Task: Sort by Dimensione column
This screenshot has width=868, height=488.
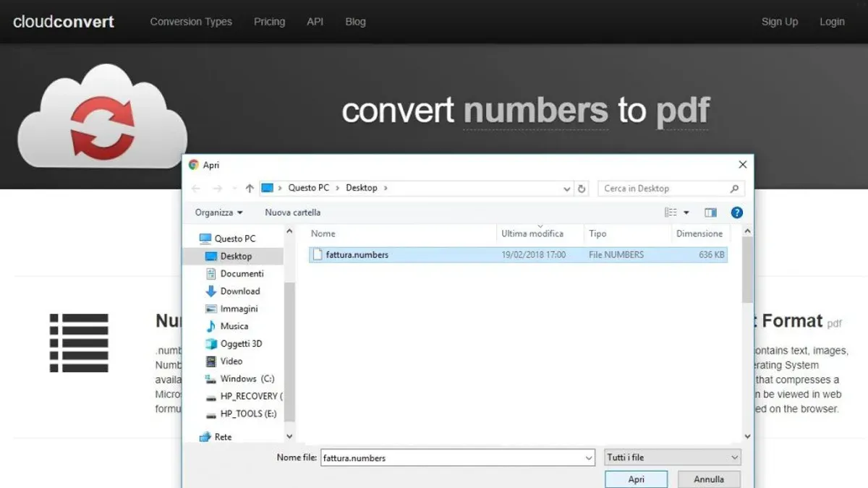Action: point(700,234)
